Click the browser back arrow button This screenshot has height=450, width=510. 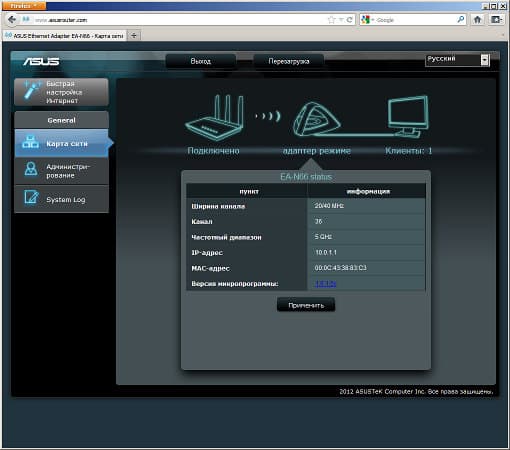(12, 20)
